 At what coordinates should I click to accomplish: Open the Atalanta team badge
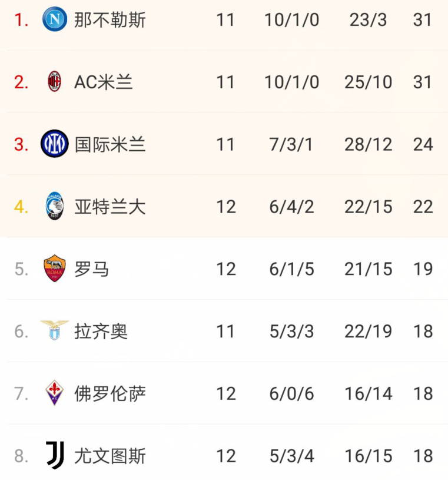[x=55, y=206]
